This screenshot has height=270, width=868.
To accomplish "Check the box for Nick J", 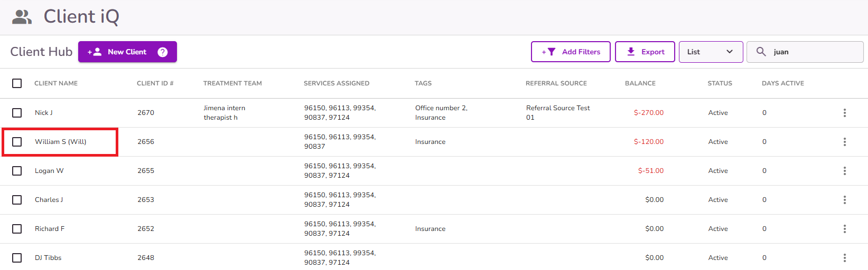I will pyautogui.click(x=17, y=113).
